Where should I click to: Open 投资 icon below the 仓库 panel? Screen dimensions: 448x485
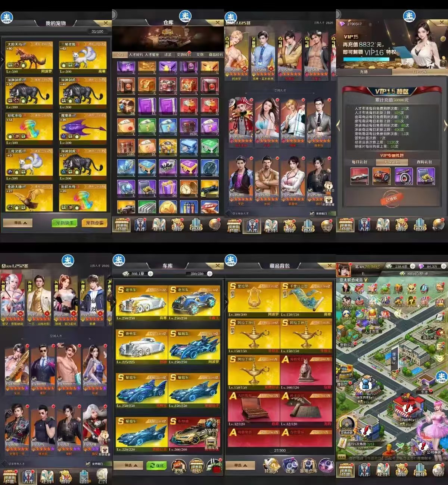click(x=177, y=225)
